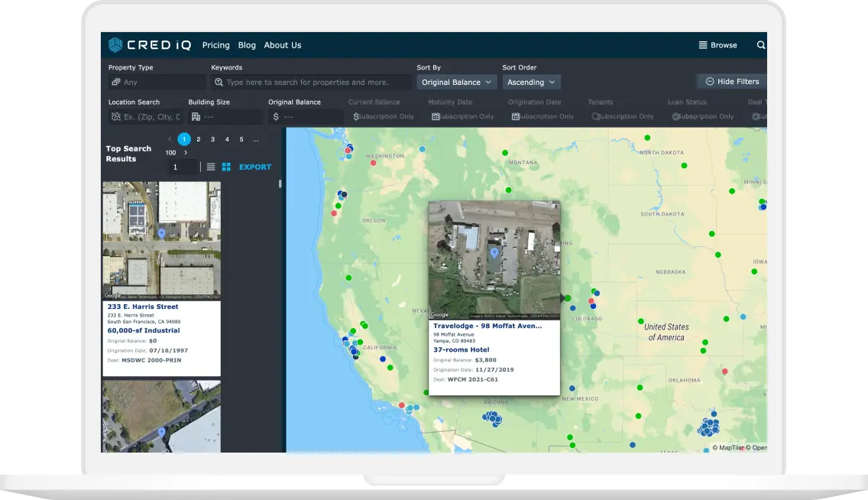Open the Sort Order Ascending dropdown

531,82
